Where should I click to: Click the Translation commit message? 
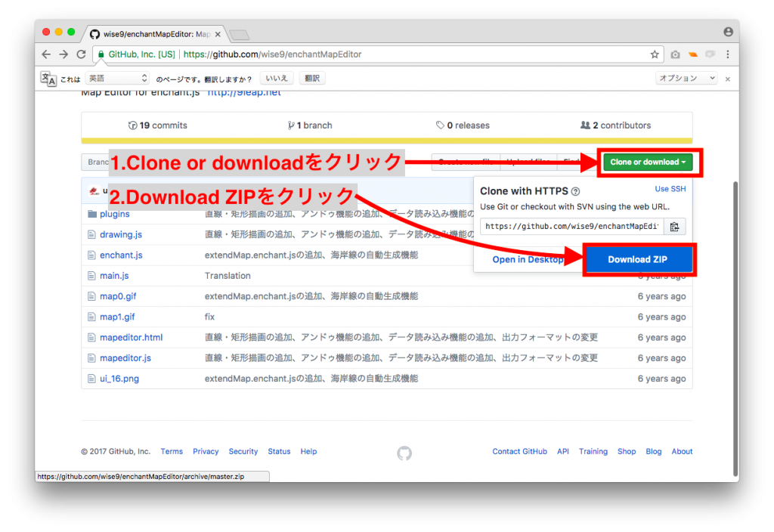coord(228,276)
